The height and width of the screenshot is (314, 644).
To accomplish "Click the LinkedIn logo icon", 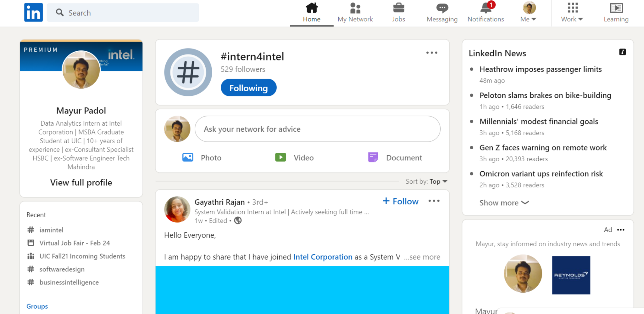I will (33, 13).
